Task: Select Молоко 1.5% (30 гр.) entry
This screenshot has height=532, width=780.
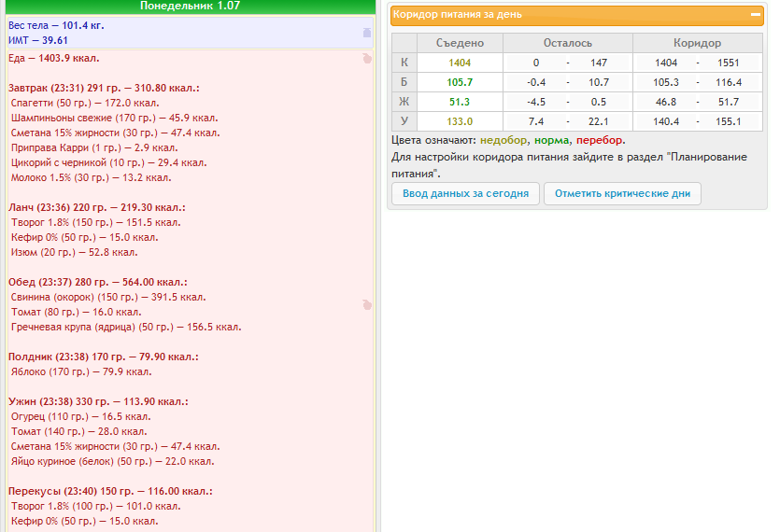Action: [91, 177]
